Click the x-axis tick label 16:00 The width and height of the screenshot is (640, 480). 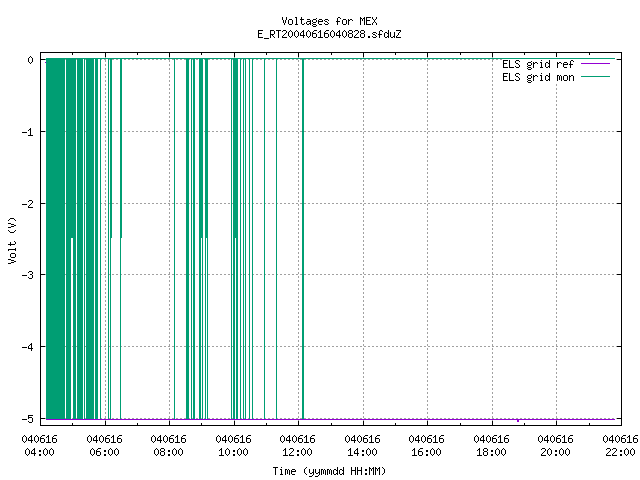coord(427,452)
